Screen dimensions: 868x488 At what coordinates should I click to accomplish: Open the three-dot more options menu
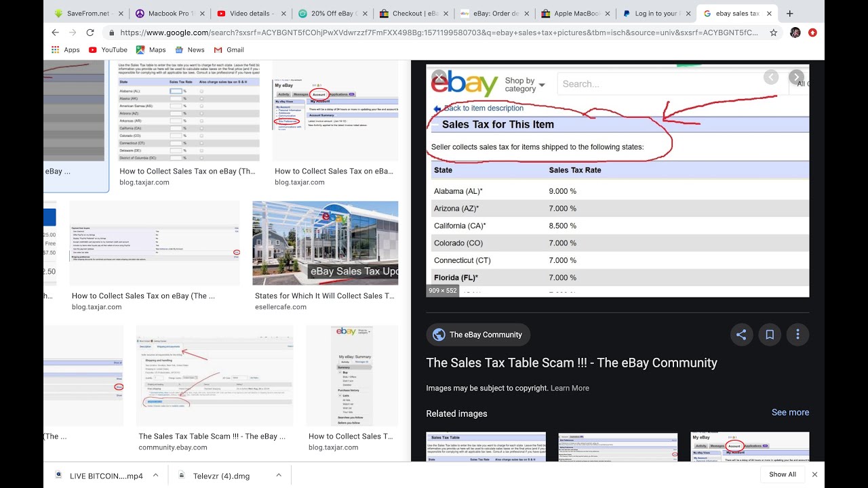(798, 334)
